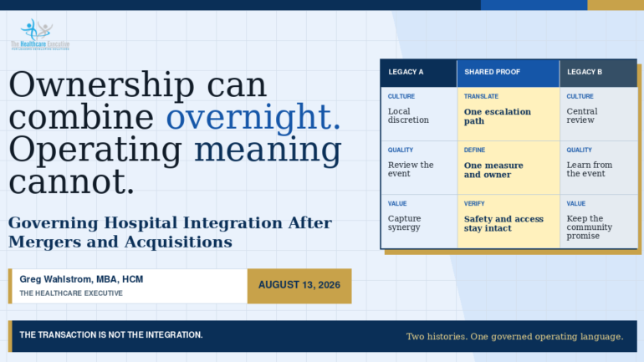The height and width of the screenshot is (362, 644).
Task: Click the blue word 'overnight.' in headline
Action: (253, 117)
